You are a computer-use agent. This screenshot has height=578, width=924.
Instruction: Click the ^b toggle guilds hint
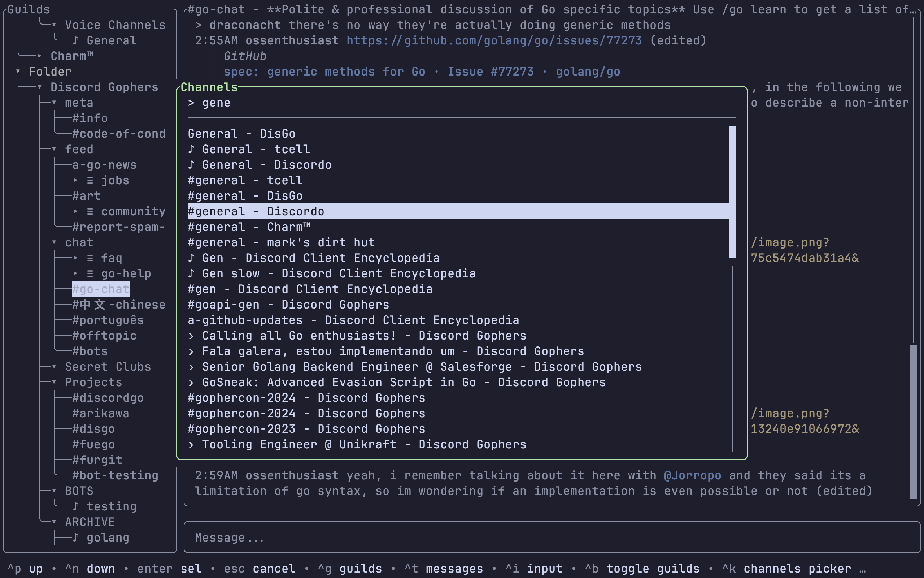coord(642,569)
